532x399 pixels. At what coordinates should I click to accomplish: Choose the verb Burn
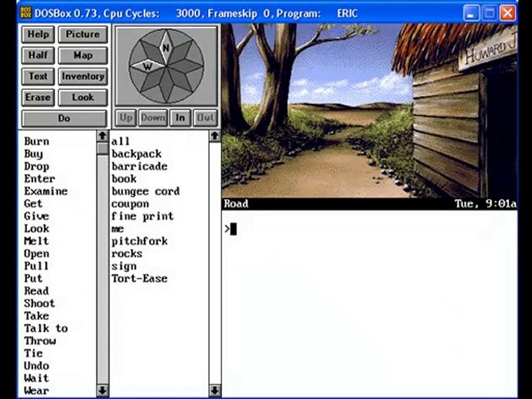[37, 141]
